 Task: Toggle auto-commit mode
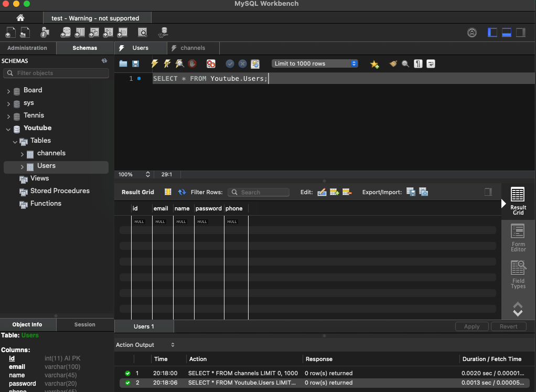pyautogui.click(x=255, y=63)
